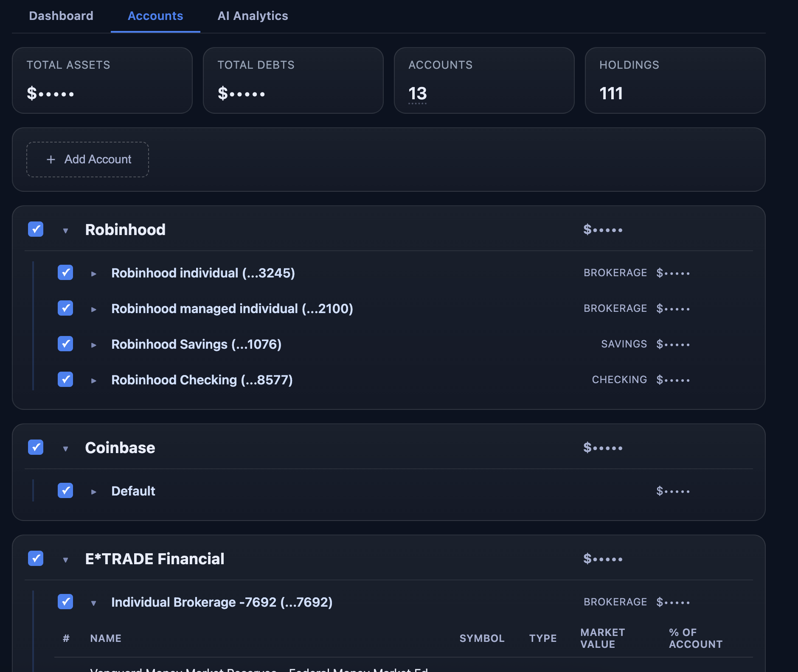Uncheck the Robinhood individual (...3245) checkbox
The height and width of the screenshot is (672, 798).
coord(65,273)
